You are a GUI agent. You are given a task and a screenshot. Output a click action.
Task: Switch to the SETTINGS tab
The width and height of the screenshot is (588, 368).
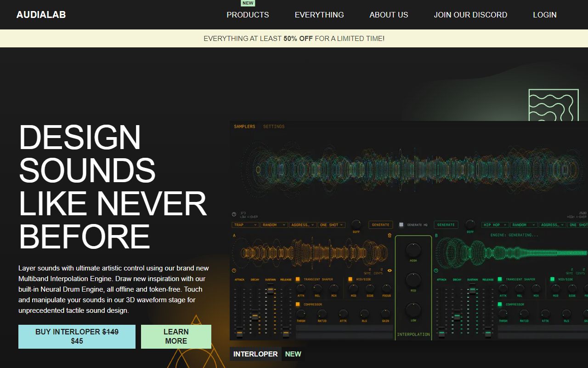pyautogui.click(x=274, y=126)
